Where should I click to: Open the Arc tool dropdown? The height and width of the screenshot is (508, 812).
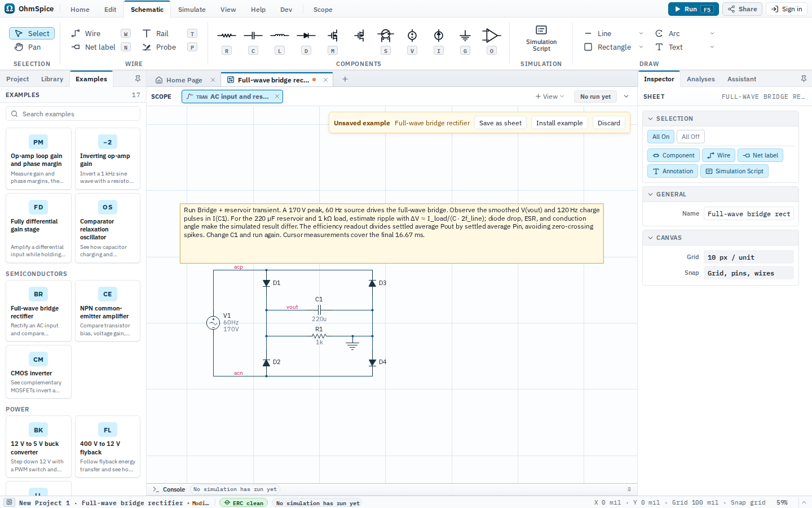[x=712, y=34]
